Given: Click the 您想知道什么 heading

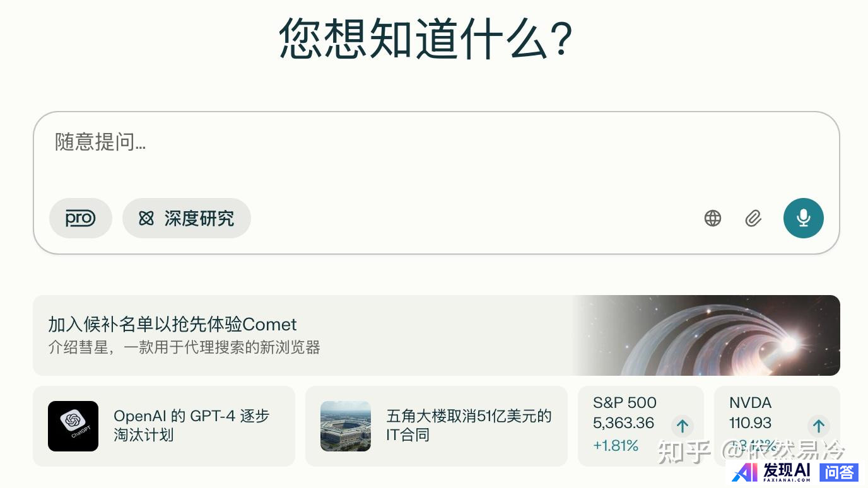Looking at the screenshot, I should 426,38.
